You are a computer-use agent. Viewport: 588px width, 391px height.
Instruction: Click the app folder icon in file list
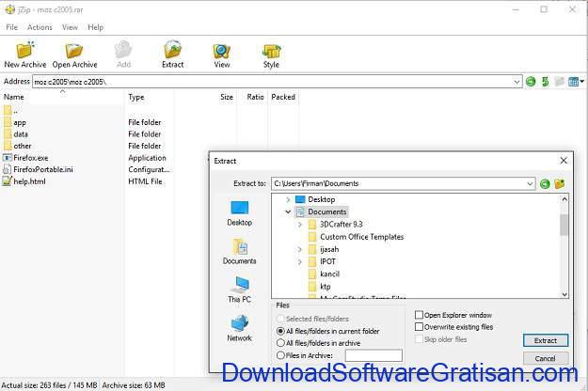tap(8, 122)
